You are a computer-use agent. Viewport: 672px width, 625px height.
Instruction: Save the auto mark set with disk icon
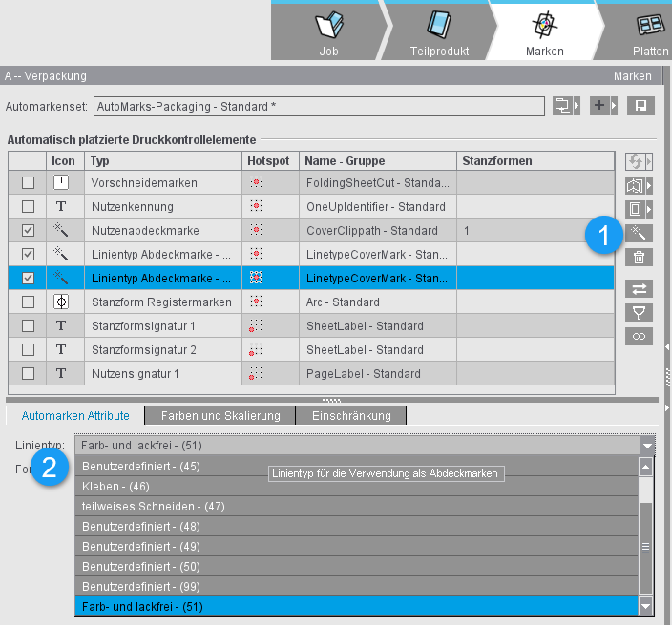pos(640,105)
